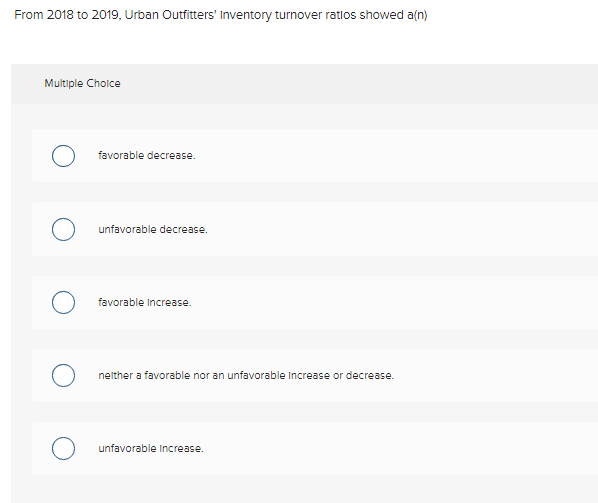598x503 pixels.
Task: Select the 'unfavorable decrease' radio button
Action: point(63,229)
